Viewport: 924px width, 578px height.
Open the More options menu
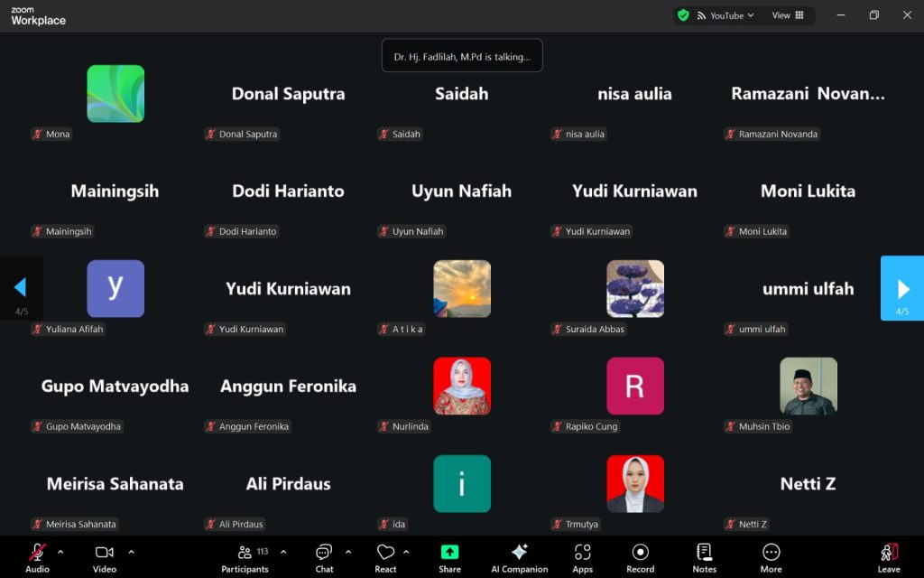pos(771,557)
